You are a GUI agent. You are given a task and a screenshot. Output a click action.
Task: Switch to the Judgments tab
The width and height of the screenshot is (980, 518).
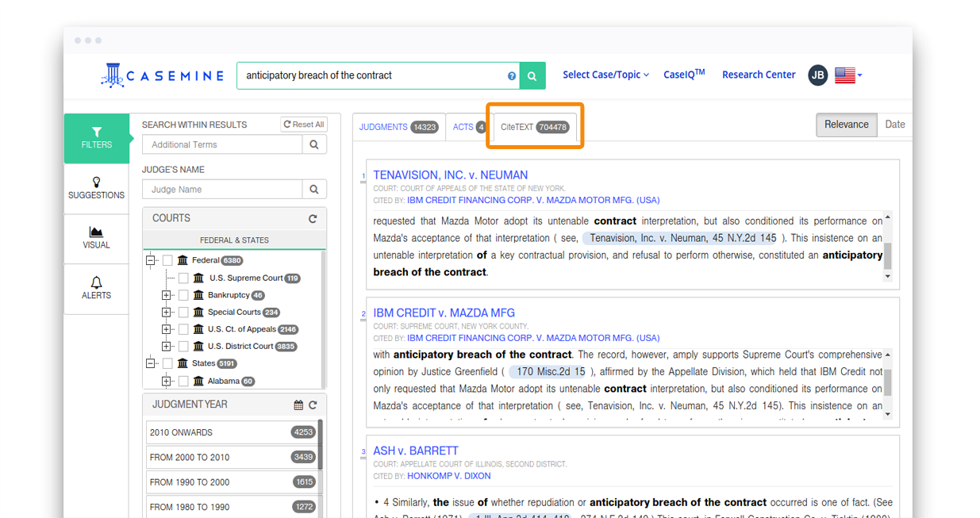[x=398, y=127]
